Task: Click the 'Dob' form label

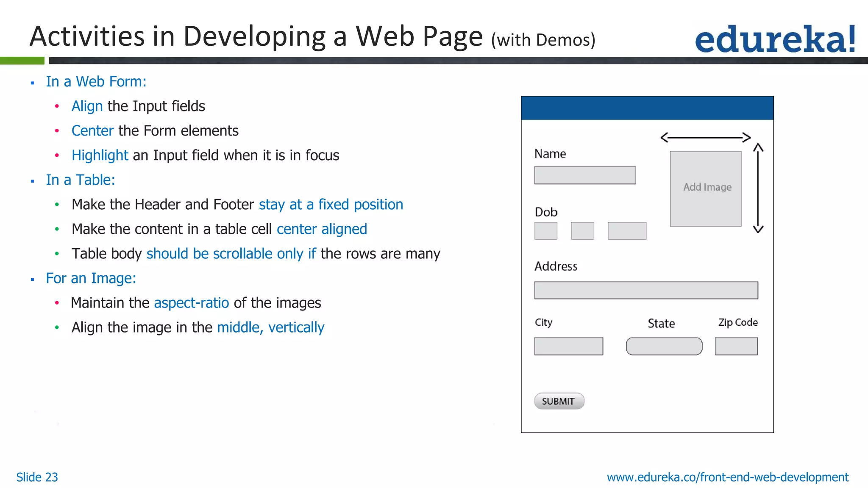Action: pos(546,212)
